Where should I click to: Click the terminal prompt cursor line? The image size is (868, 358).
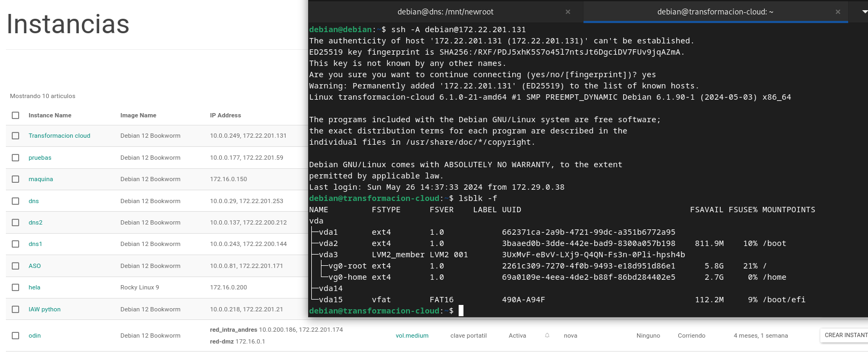(386, 311)
